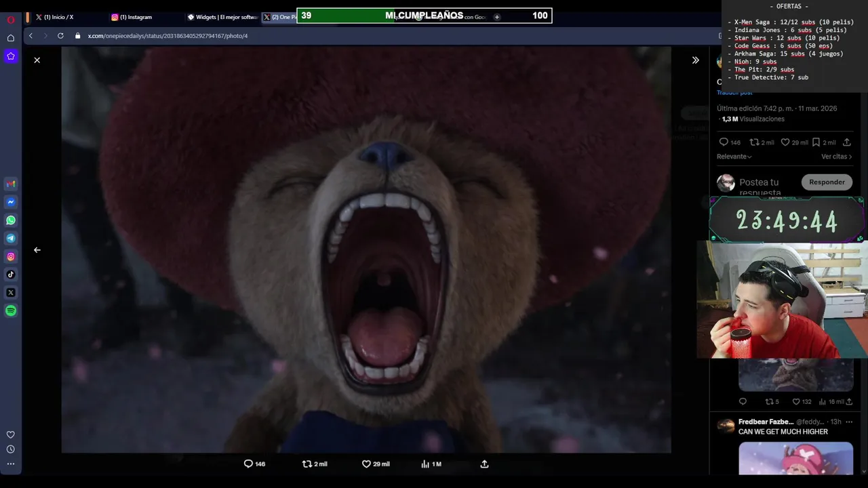
Task: Open bookmarks heart in sidebar
Action: pyautogui.click(x=11, y=435)
